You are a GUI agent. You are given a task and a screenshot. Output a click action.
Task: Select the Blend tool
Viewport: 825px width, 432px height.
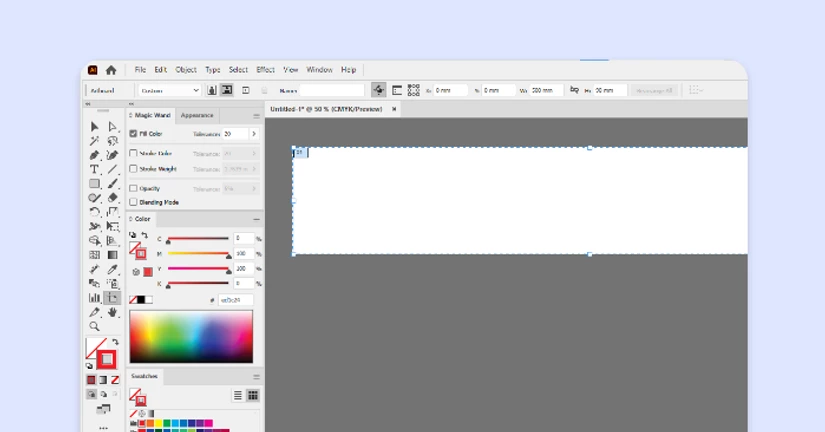pos(94,284)
